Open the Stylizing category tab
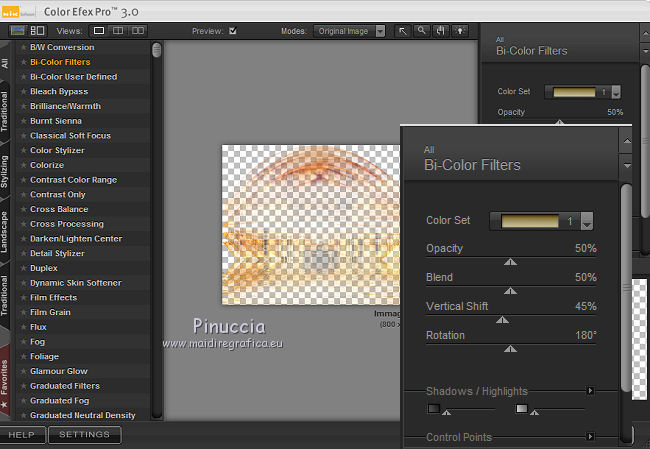 [x=5, y=172]
